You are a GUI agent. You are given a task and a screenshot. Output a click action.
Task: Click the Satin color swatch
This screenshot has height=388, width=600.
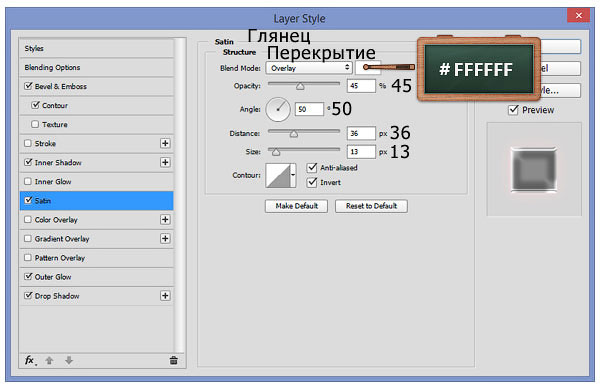click(368, 68)
